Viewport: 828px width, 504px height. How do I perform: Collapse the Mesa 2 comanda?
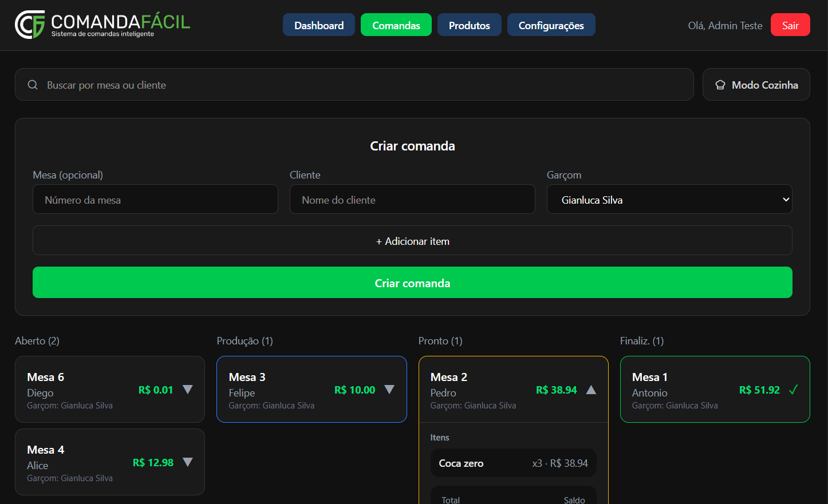(x=591, y=390)
